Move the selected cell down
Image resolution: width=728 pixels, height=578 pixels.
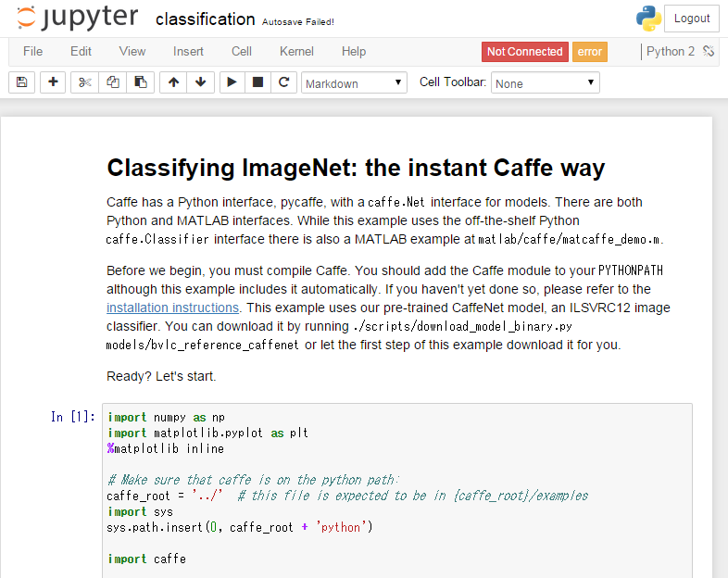point(201,82)
